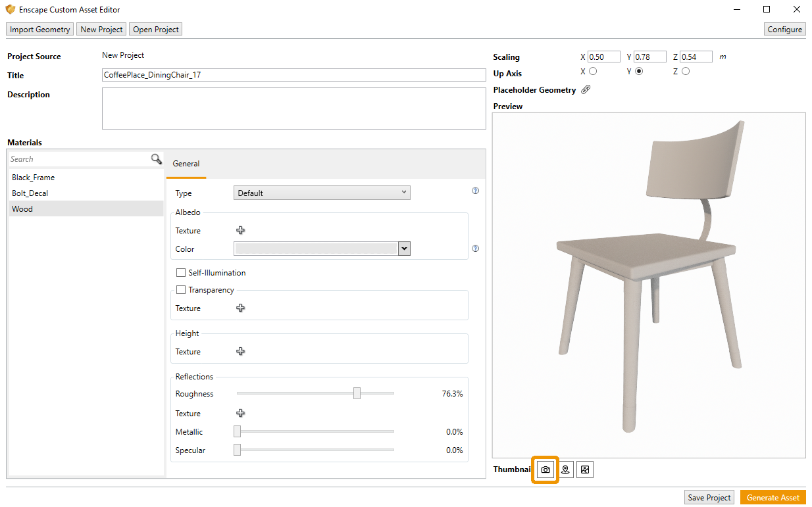The width and height of the screenshot is (812, 507).
Task: Open the image file thumbnail icon
Action: coord(584,470)
